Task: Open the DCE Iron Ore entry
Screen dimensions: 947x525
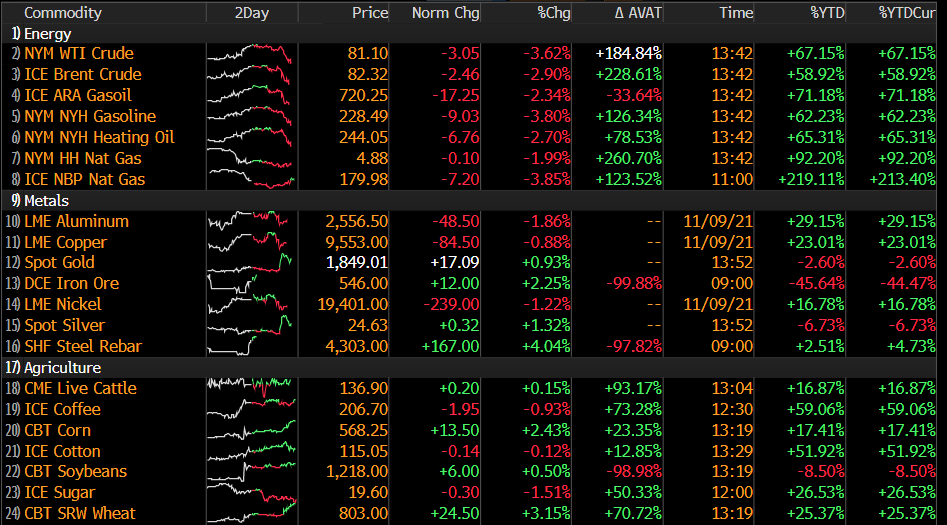Action: click(x=71, y=283)
